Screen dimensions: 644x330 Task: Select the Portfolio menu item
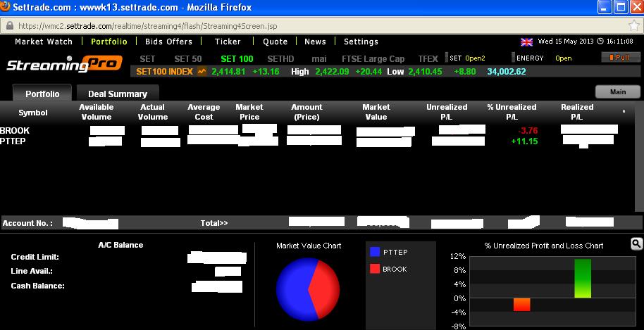point(109,42)
